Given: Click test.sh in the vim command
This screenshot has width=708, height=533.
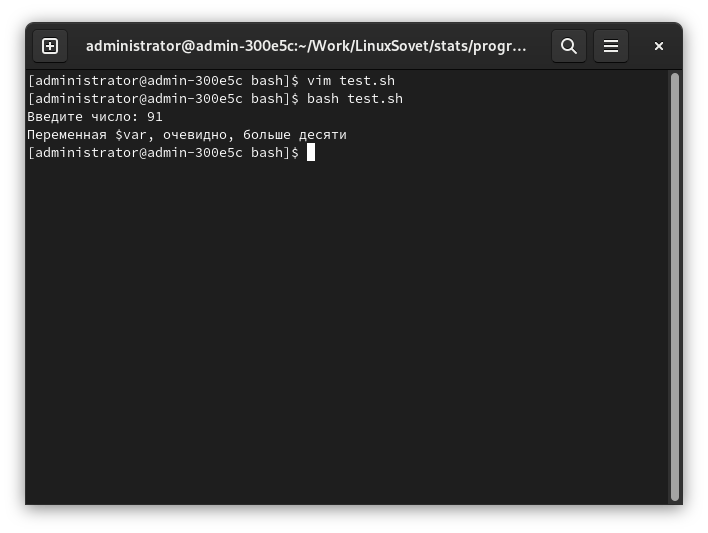Looking at the screenshot, I should [367, 80].
